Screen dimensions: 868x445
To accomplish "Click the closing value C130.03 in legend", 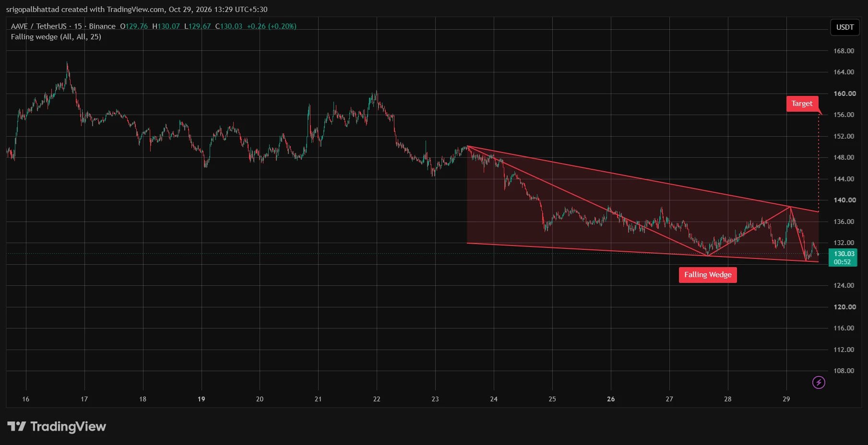I will point(229,26).
